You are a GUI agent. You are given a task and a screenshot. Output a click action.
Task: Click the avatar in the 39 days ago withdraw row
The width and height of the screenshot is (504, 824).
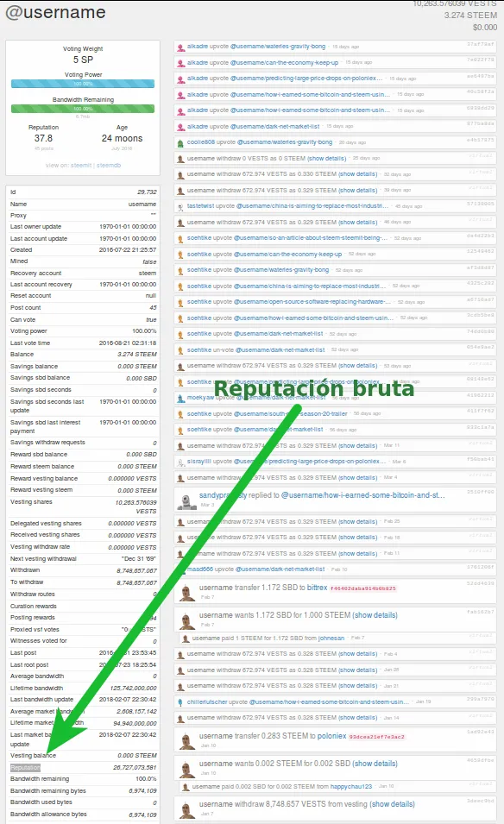tap(180, 191)
